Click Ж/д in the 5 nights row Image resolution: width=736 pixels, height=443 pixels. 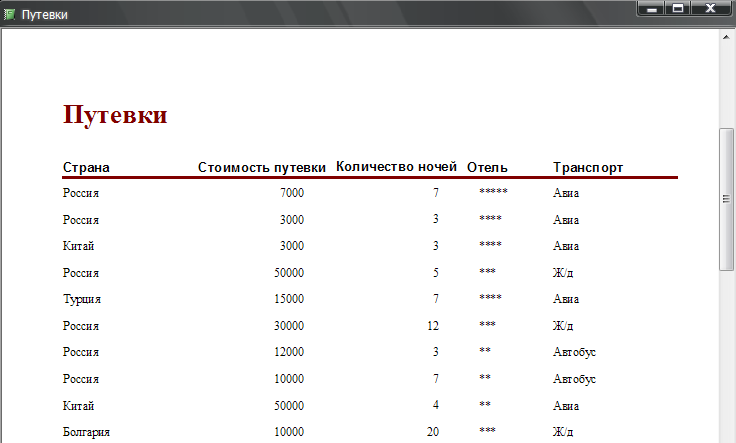(x=563, y=273)
